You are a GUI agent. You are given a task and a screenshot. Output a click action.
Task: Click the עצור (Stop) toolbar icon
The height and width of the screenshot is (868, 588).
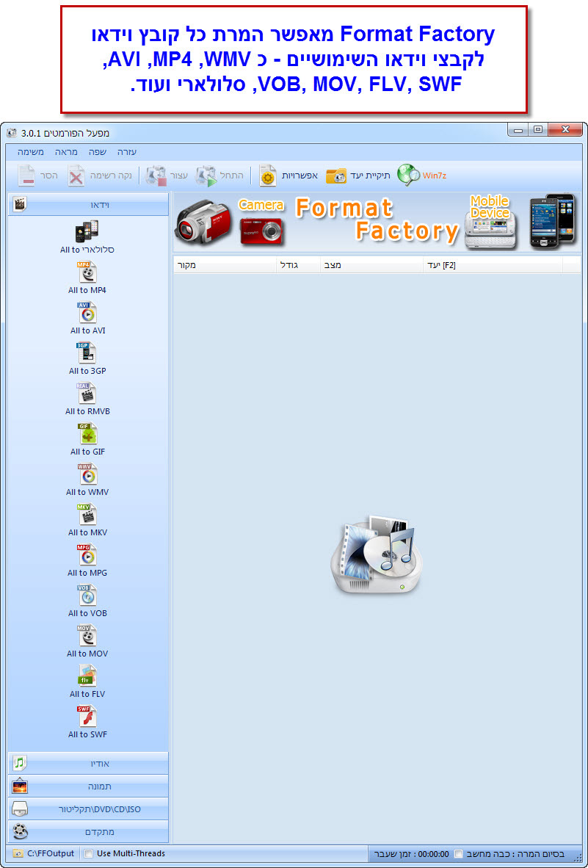point(155,176)
